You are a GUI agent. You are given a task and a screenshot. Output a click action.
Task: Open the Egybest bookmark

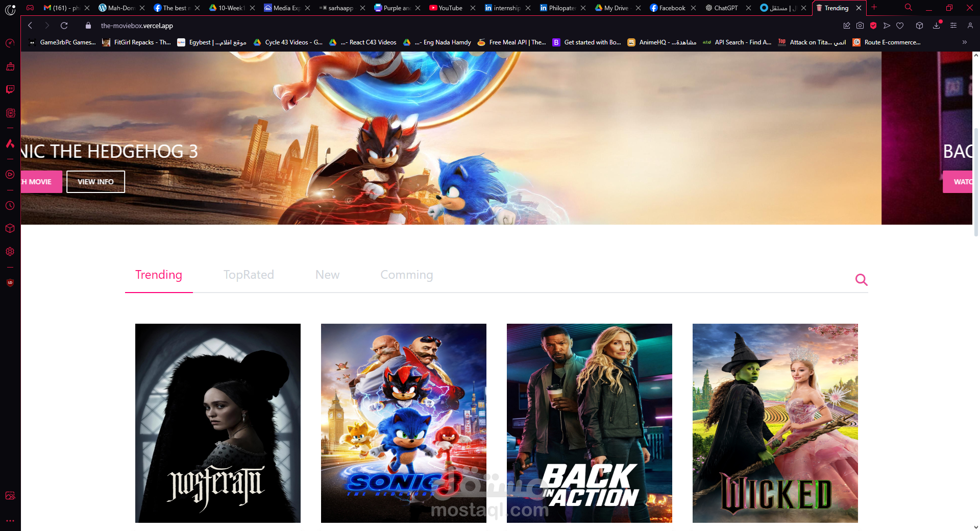pyautogui.click(x=212, y=42)
